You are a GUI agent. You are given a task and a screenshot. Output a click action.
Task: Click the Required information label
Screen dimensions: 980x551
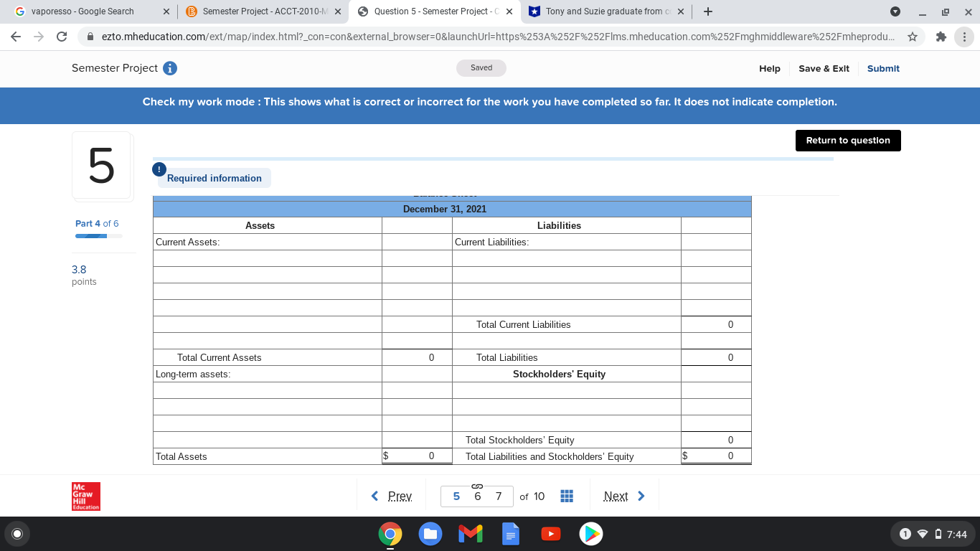pos(215,178)
